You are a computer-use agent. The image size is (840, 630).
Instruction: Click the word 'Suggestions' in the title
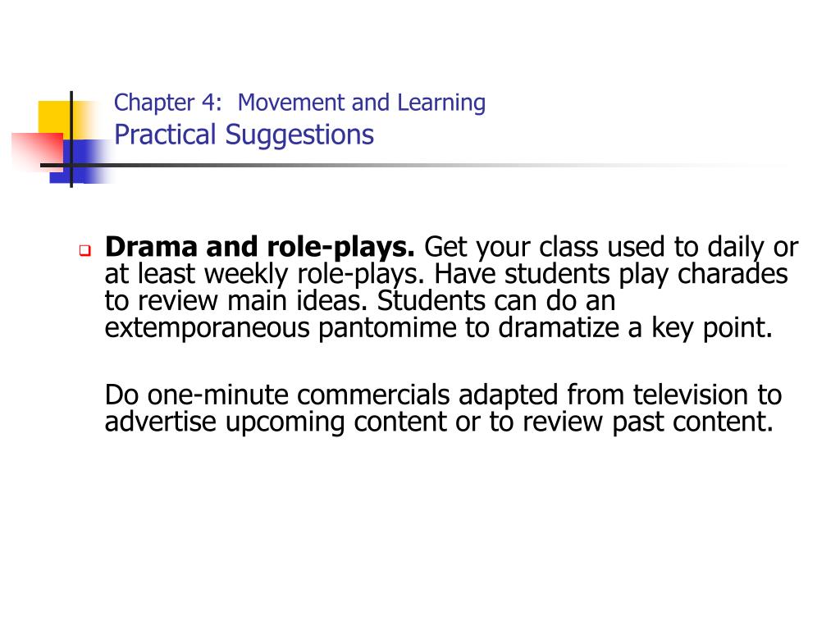point(299,135)
